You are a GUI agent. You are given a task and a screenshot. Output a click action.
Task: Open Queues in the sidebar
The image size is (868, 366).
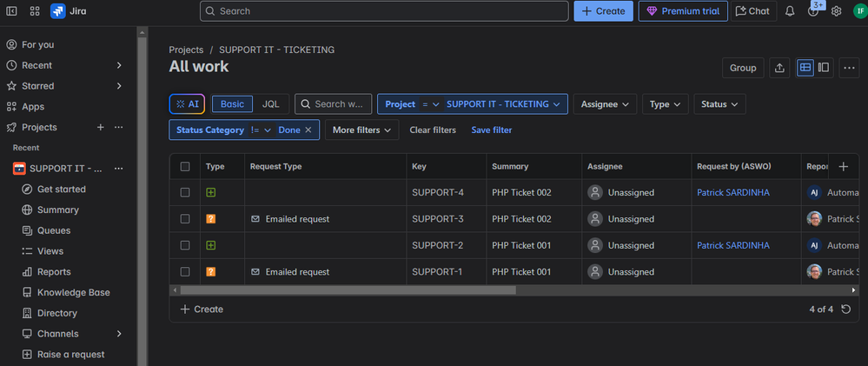pyautogui.click(x=54, y=230)
